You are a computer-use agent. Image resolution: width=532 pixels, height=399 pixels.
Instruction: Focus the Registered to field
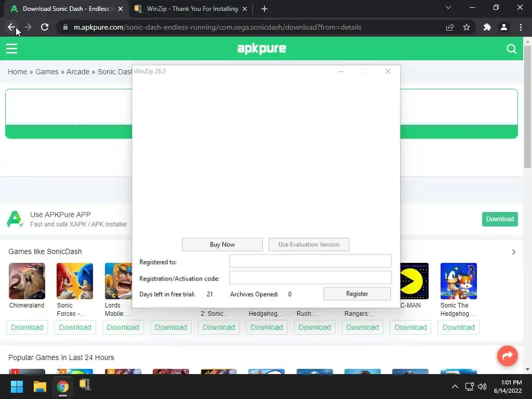310,261
